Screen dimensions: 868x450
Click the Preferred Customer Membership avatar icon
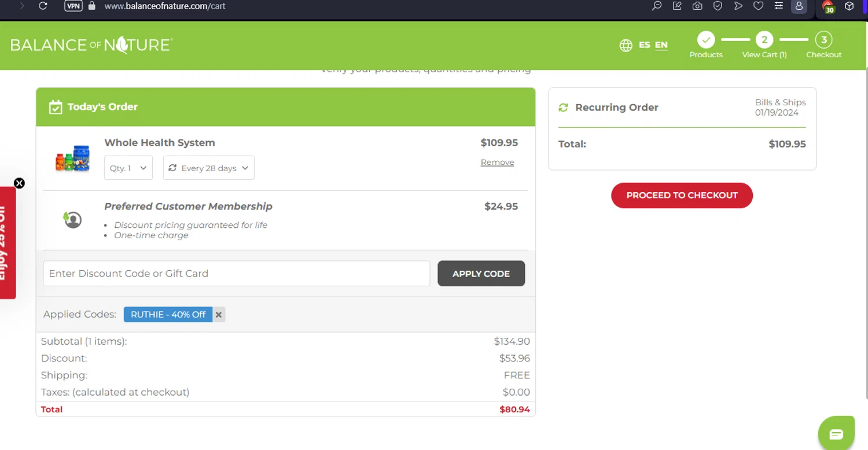coord(72,219)
